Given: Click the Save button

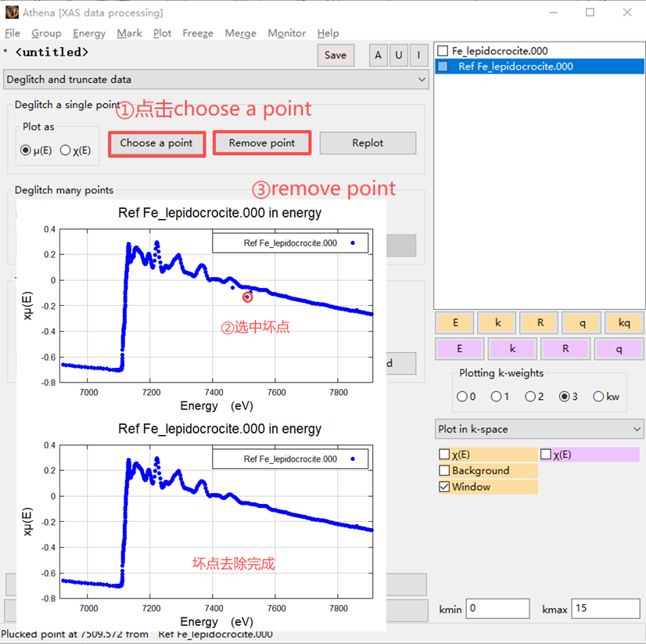Looking at the screenshot, I should 336,56.
